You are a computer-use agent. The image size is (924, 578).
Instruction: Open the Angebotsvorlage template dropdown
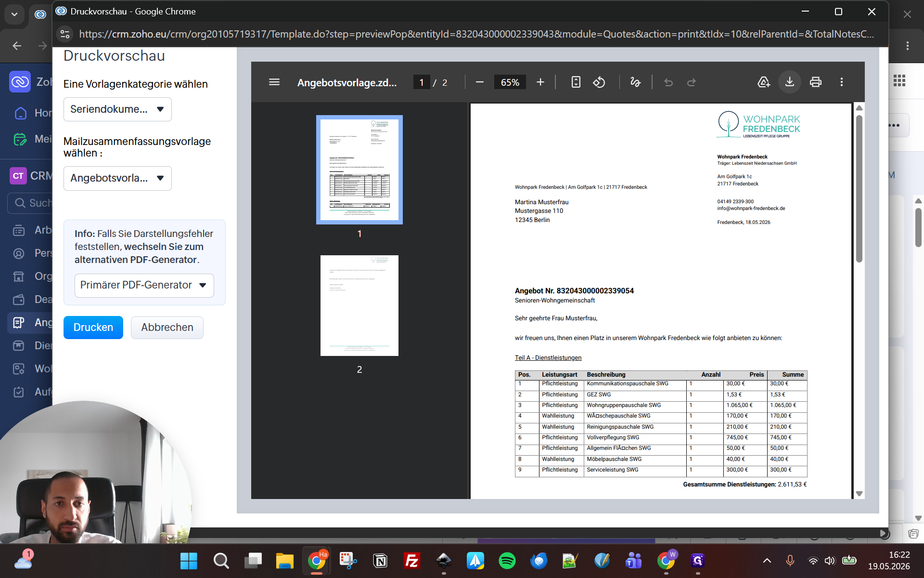pos(117,178)
